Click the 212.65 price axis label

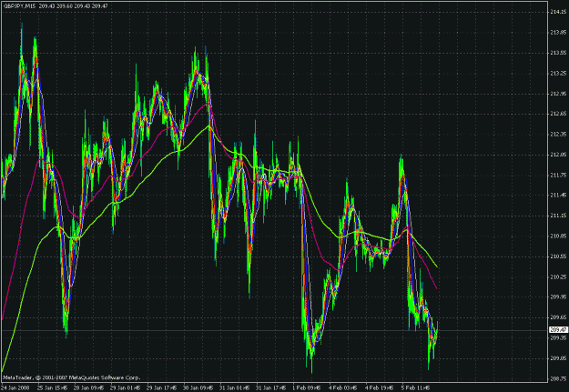[558, 114]
